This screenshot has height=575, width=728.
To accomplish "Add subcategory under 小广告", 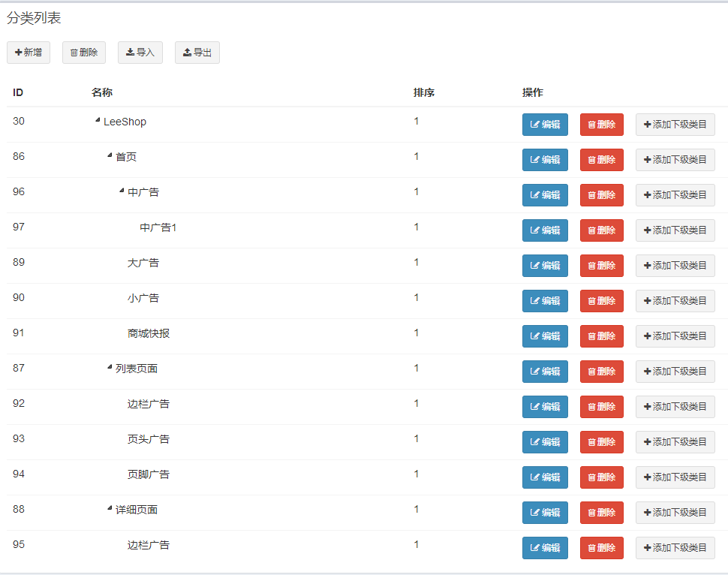I will (675, 301).
